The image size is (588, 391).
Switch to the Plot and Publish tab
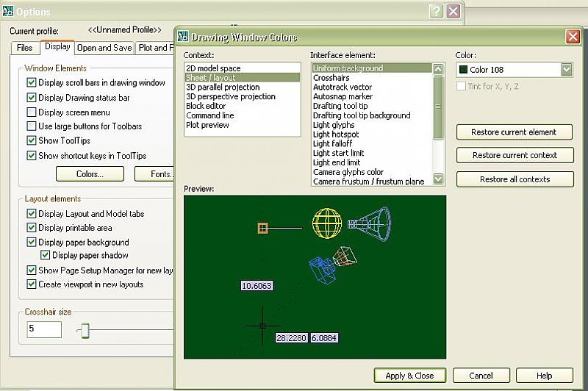pos(155,48)
